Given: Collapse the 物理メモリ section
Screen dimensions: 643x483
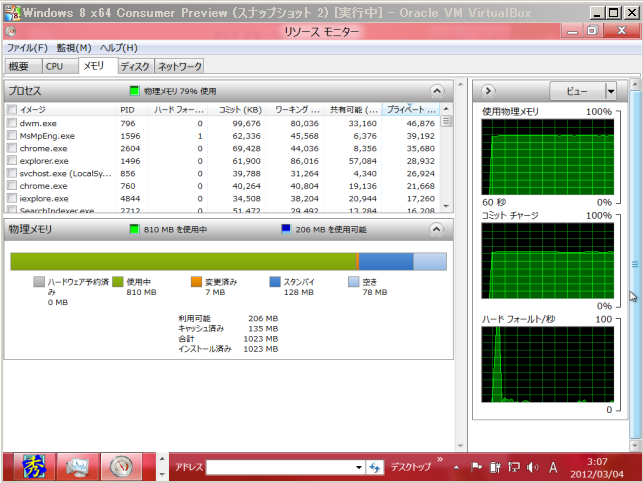Looking at the screenshot, I should 435,229.
